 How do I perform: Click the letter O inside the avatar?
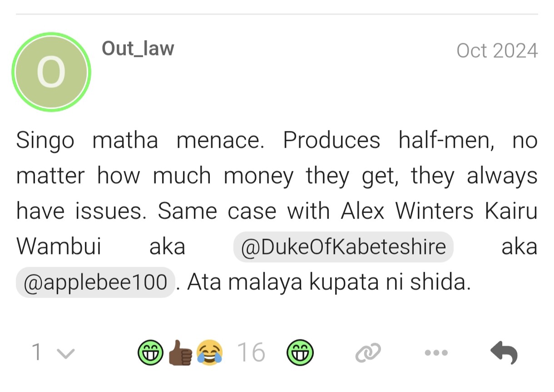[x=51, y=72]
